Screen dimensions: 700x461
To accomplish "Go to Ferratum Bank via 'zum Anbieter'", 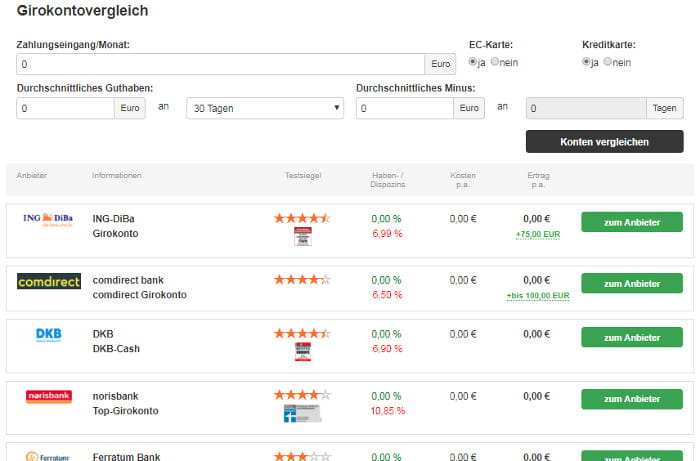I will [632, 456].
